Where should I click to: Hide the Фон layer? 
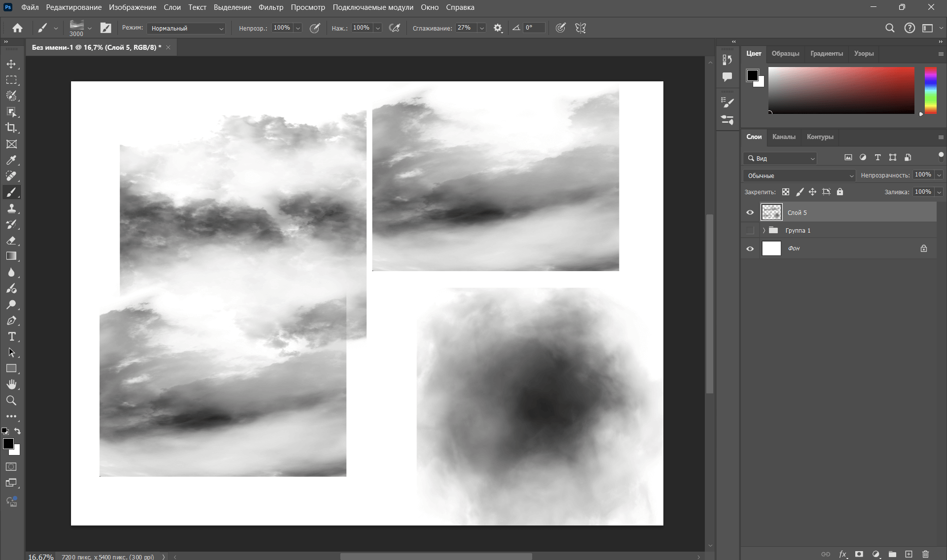point(750,248)
